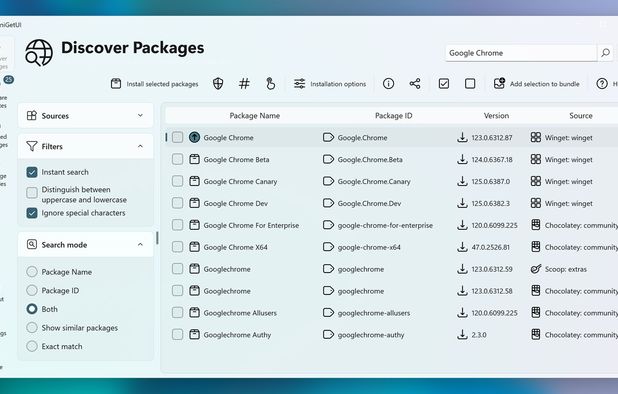The image size is (618, 394).
Task: Click clear selection square icon
Action: tap(470, 84)
